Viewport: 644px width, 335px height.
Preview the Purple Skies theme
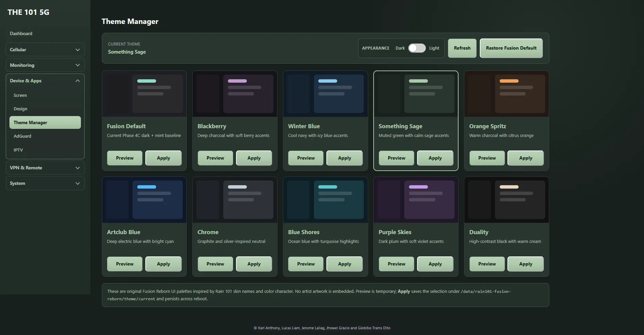397,264
